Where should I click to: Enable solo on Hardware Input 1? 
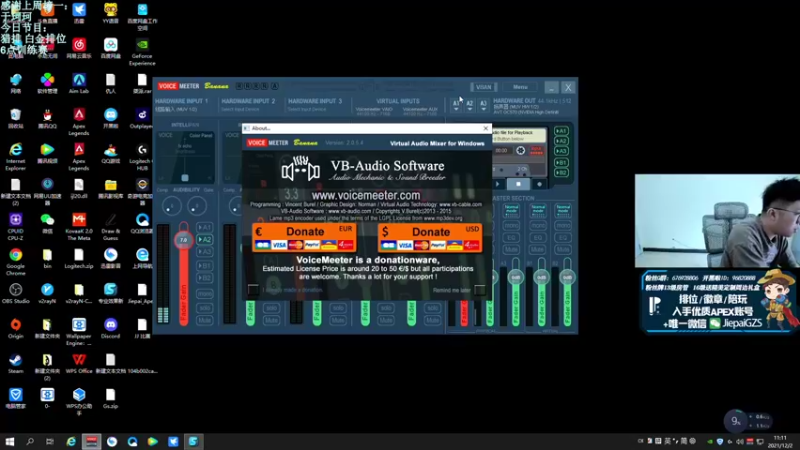click(205, 308)
